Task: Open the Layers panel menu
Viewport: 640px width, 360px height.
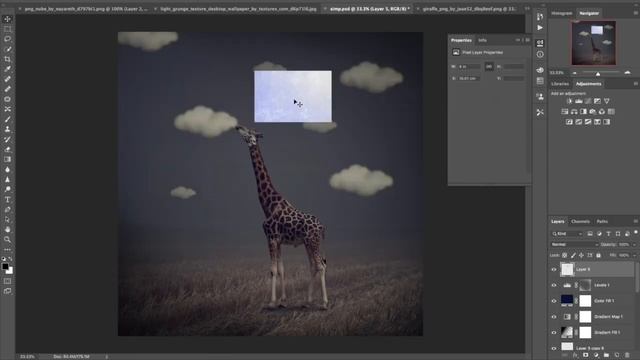Action: click(x=636, y=221)
